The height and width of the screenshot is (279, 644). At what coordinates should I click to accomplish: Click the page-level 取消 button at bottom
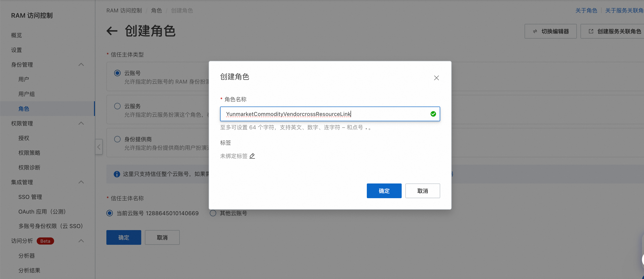[x=162, y=237]
